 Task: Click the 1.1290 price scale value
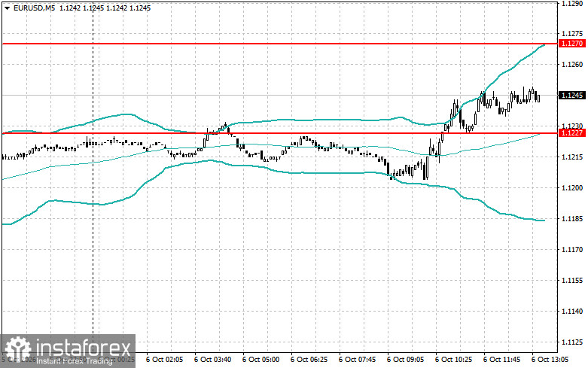pyautogui.click(x=572, y=3)
